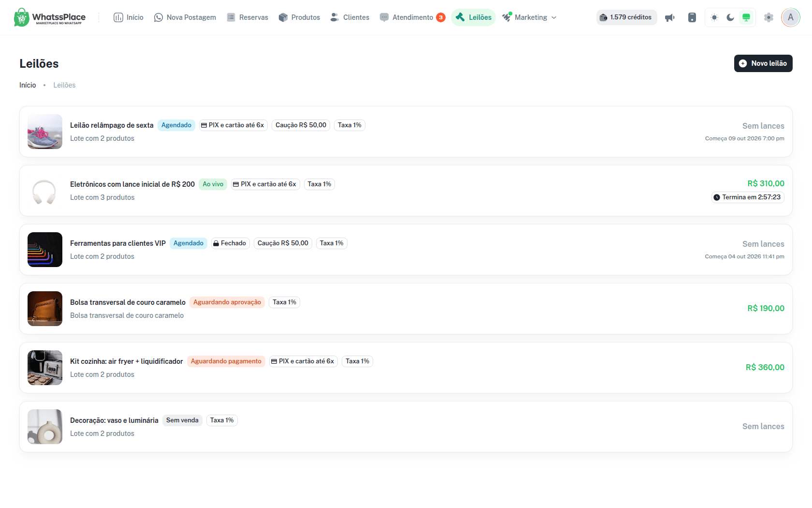
Task: Open the megaphone announcements icon
Action: coord(669,17)
